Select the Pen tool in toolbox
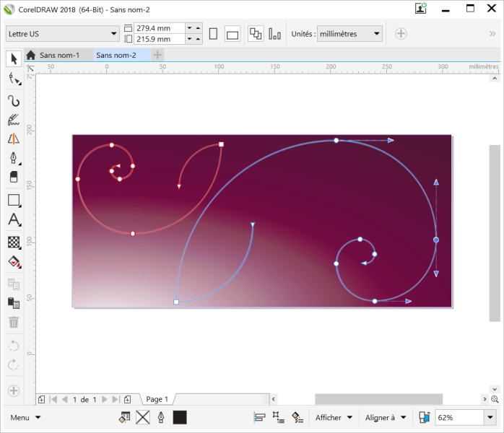Screen dimensions: 504x433 click(x=14, y=158)
